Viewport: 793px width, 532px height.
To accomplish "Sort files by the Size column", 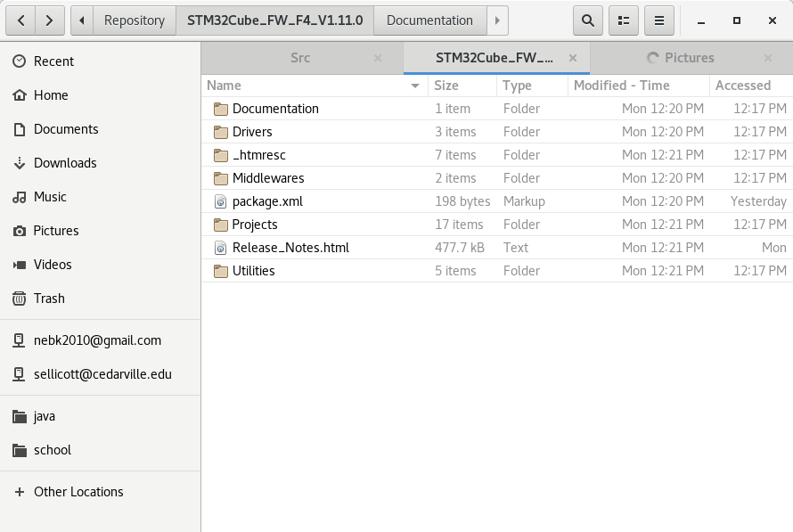I will 462,86.
